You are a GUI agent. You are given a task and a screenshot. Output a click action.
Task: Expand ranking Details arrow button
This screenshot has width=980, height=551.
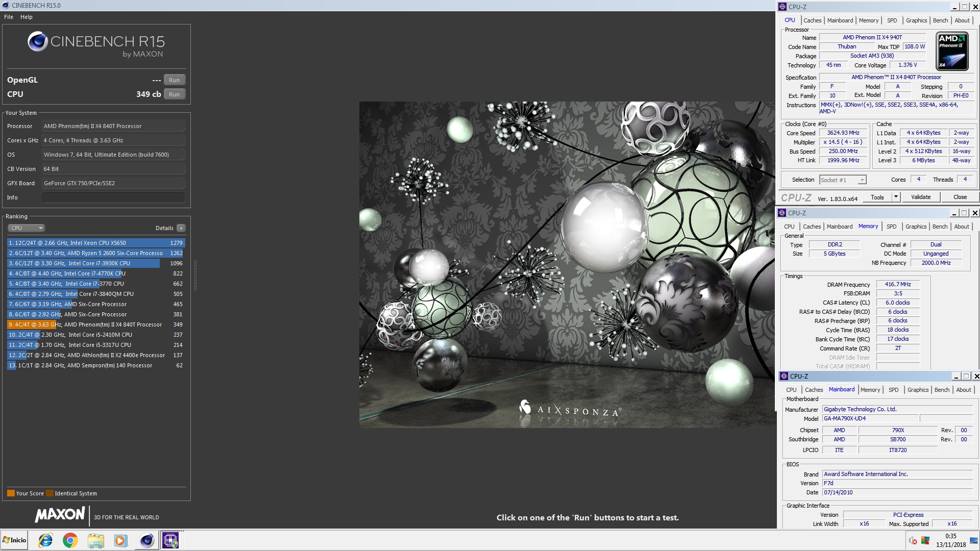pyautogui.click(x=181, y=228)
